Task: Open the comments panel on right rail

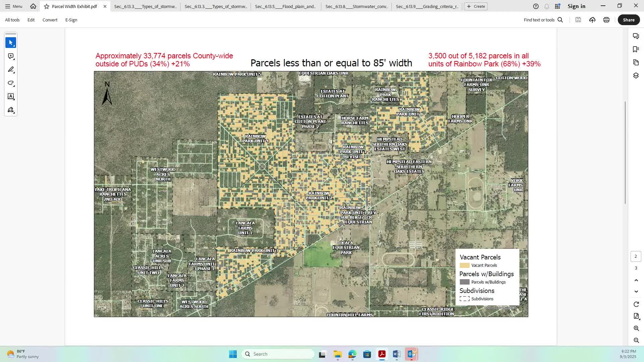Action: tap(636, 36)
